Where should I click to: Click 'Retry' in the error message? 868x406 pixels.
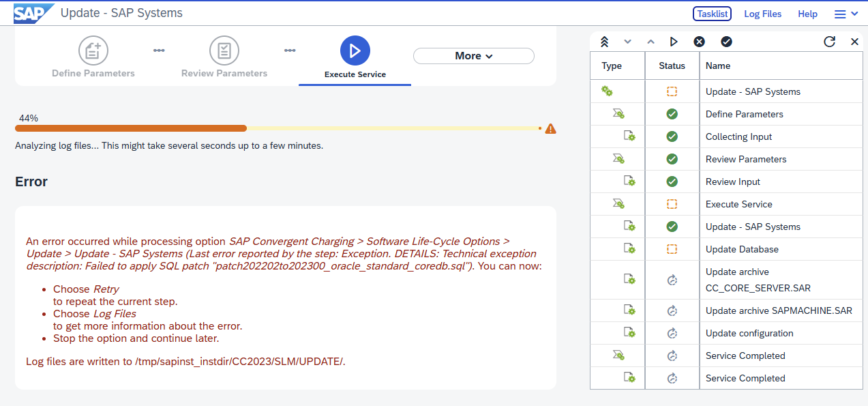tap(106, 289)
